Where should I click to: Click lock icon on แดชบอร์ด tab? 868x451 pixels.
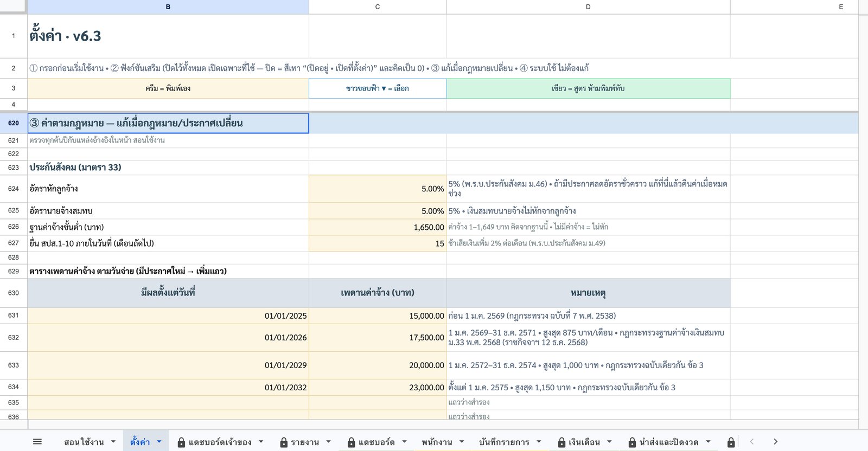click(352, 442)
